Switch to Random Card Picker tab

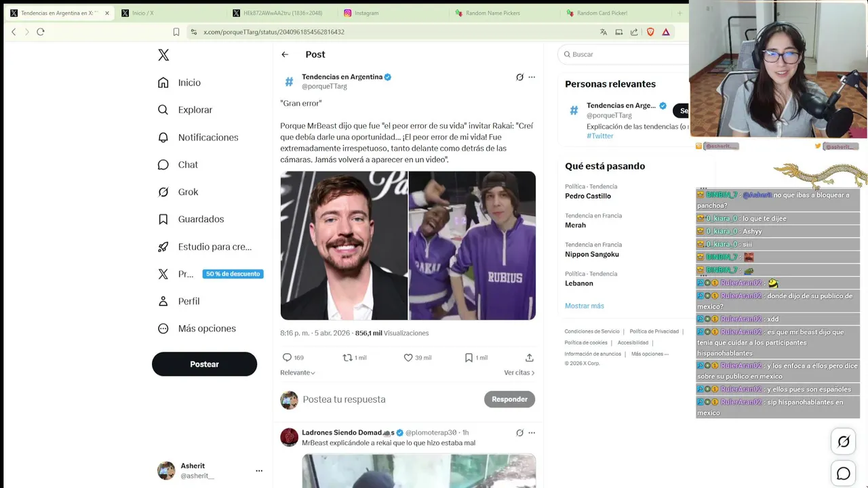pos(614,13)
